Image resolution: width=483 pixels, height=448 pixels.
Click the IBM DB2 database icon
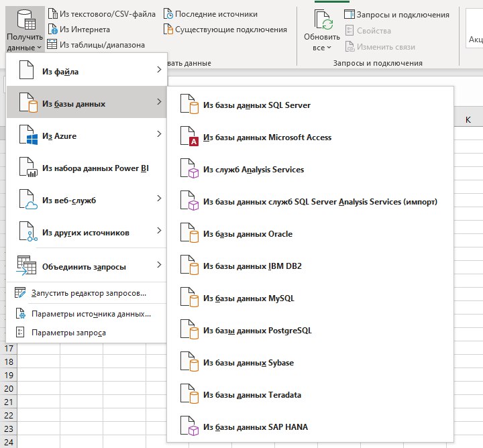coord(189,265)
